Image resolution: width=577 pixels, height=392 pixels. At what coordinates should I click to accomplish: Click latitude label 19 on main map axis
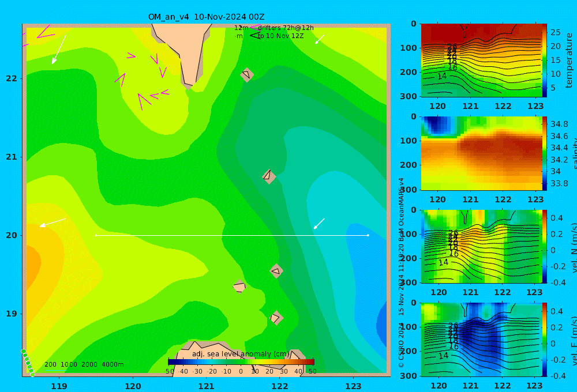[12, 314]
